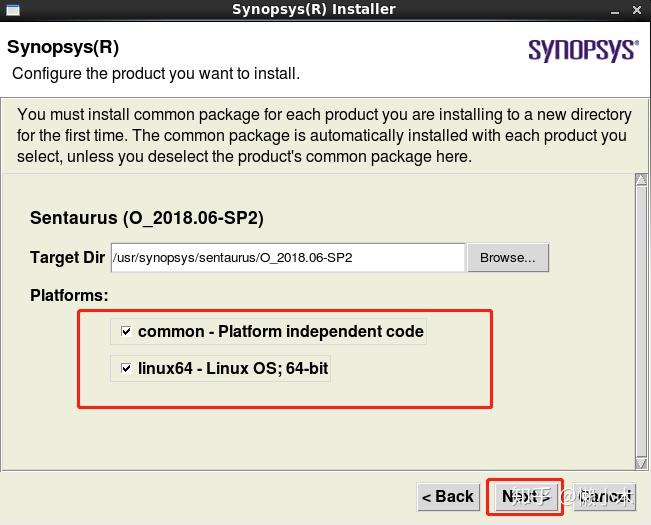Image resolution: width=651 pixels, height=525 pixels.
Task: Click 'Configure the product you want to install' text
Action: (x=156, y=73)
